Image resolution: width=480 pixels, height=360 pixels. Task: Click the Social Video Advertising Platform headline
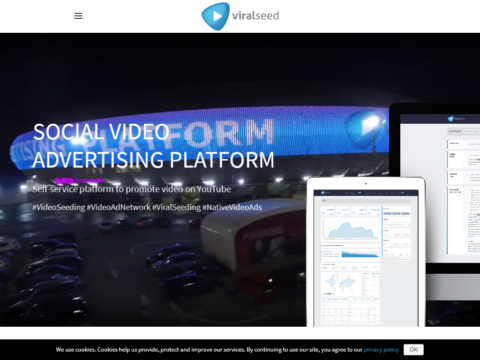[x=153, y=146]
